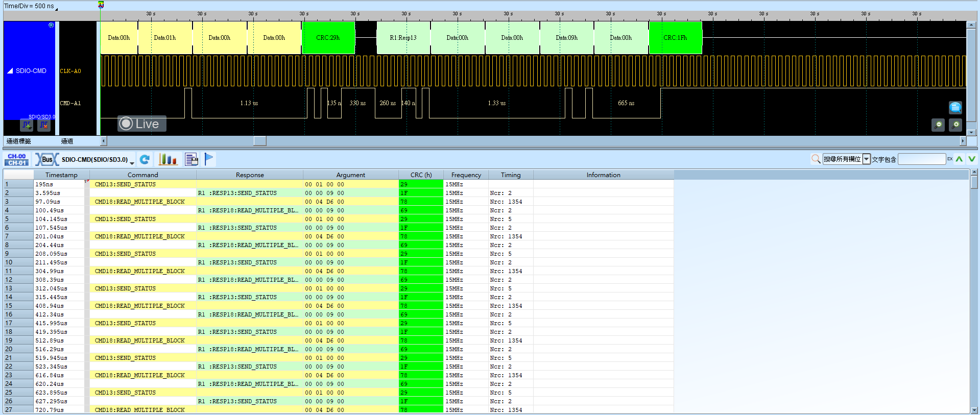Select the Ncr: 1354 timing in row 3
The height and width of the screenshot is (415, 980).
(506, 202)
